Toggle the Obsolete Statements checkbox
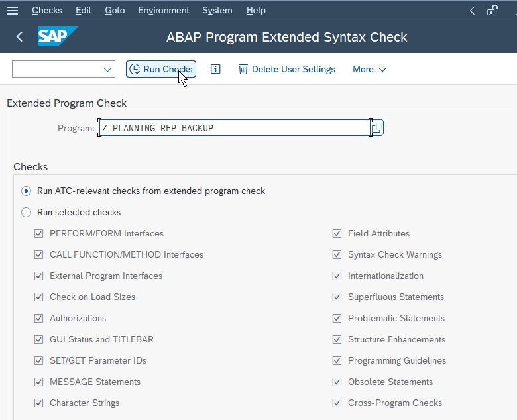Screen dimensions: 517x420 pos(337,382)
